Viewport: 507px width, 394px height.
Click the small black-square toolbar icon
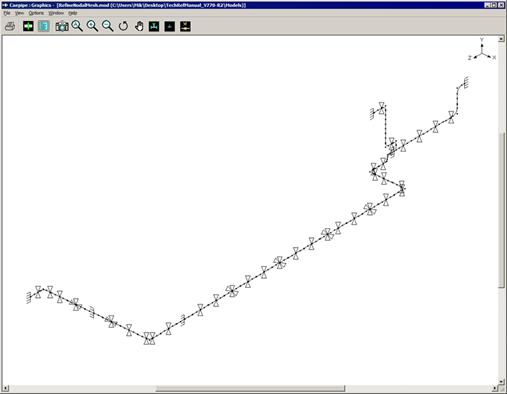pyautogui.click(x=170, y=26)
